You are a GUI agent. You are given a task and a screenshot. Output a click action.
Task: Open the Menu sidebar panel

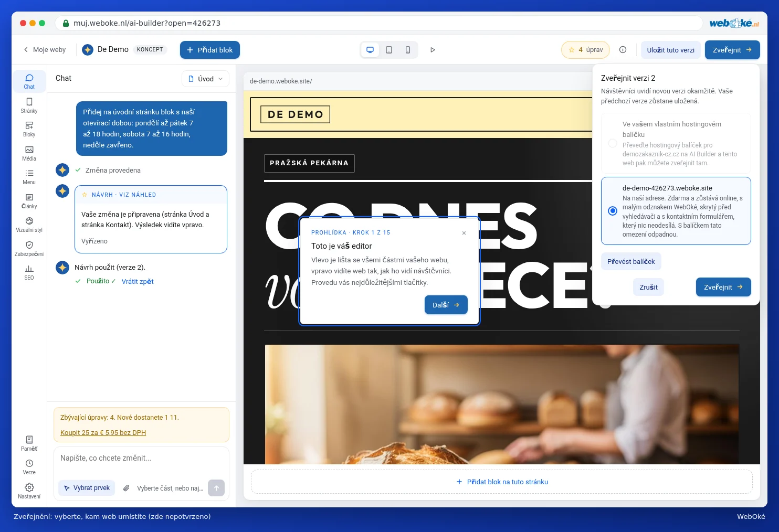tap(29, 177)
